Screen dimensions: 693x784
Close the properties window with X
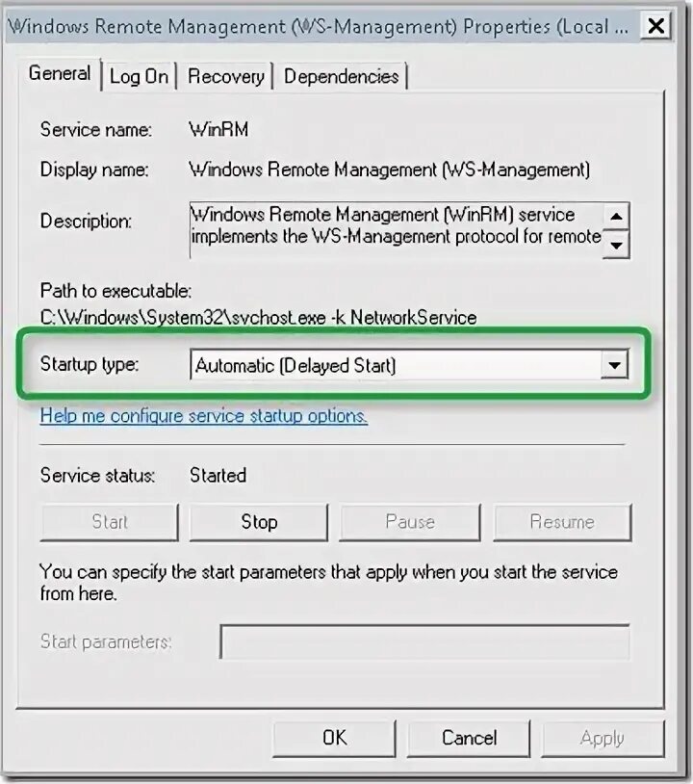click(x=656, y=25)
